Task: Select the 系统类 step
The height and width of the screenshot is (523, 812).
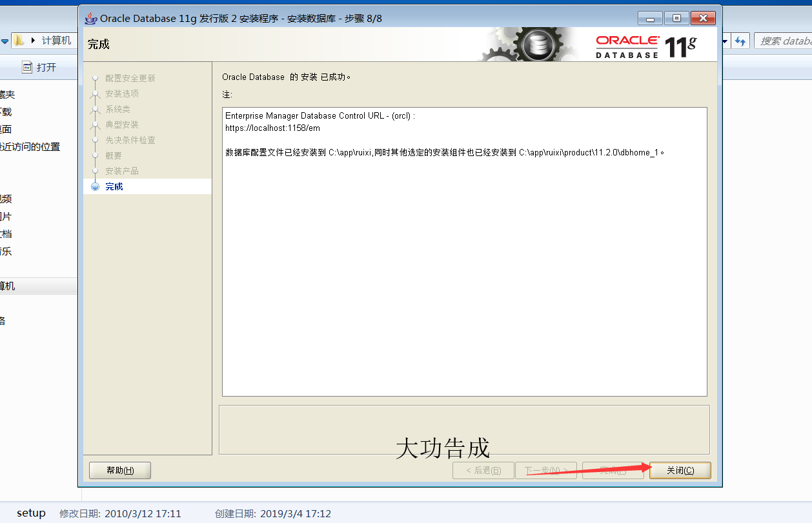Action: pyautogui.click(x=118, y=109)
